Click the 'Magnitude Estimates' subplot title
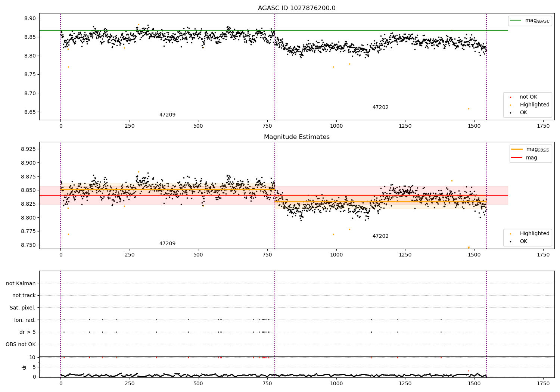 [296, 137]
